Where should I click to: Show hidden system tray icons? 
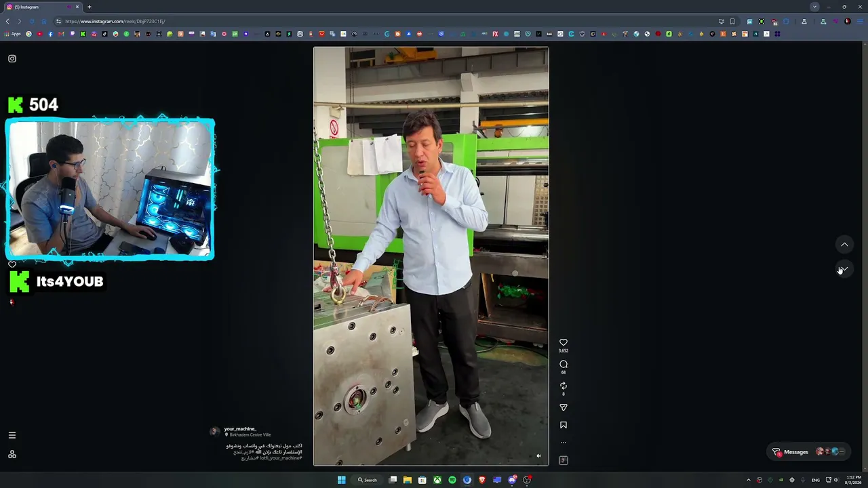tap(749, 480)
